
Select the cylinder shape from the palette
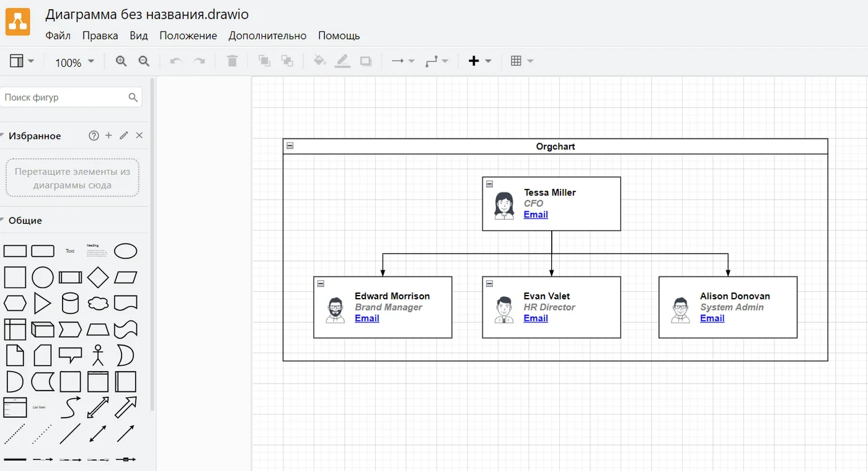70,304
